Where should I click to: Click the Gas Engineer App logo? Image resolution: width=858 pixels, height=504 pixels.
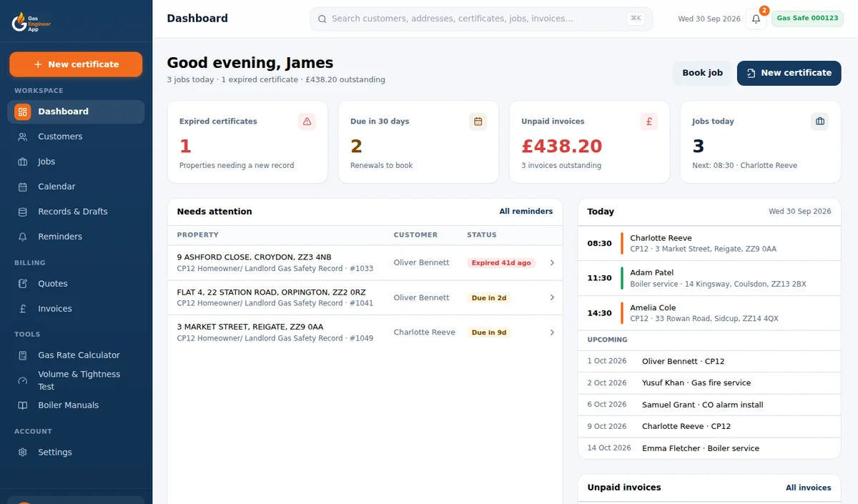click(x=31, y=23)
